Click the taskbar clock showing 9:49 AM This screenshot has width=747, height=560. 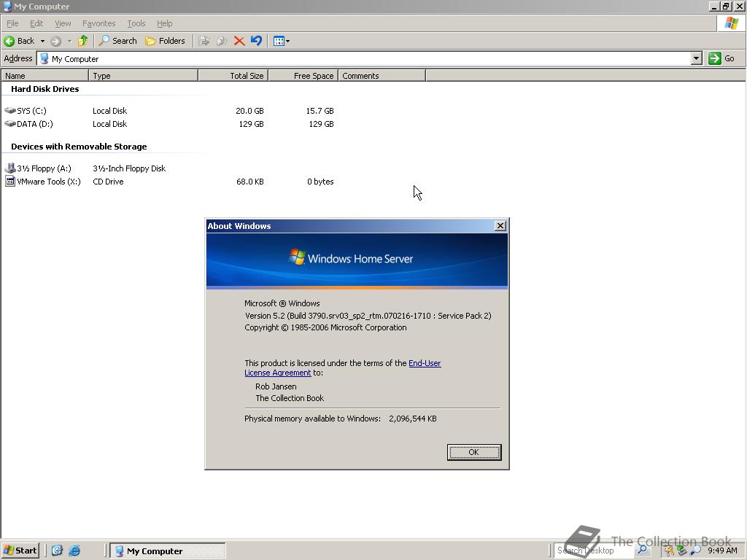[x=722, y=551]
